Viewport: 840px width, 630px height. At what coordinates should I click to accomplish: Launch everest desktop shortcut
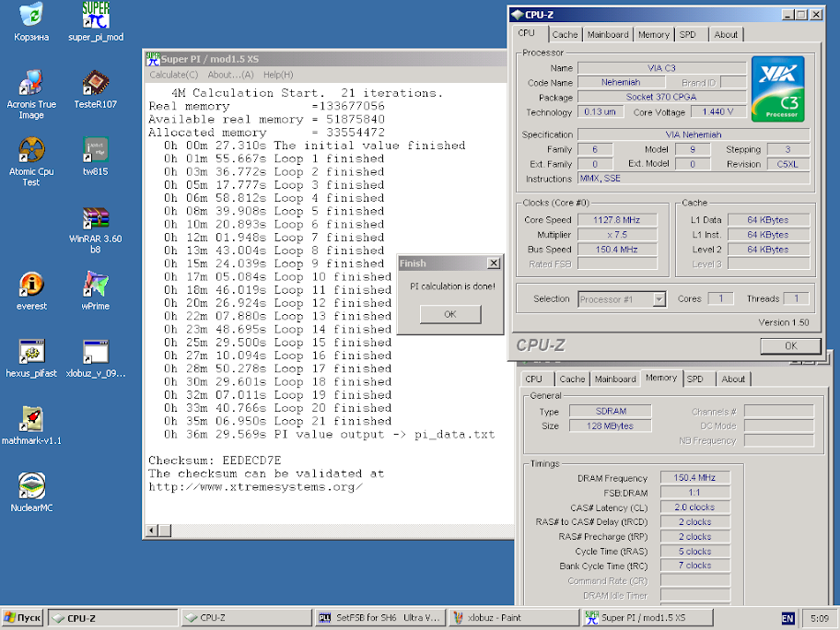tap(31, 291)
